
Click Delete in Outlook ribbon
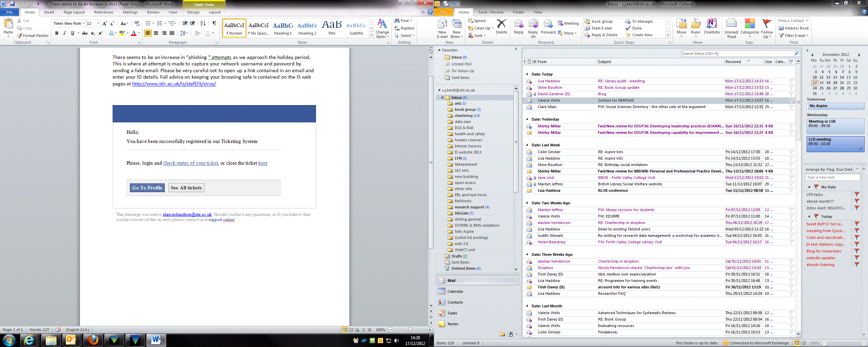tap(501, 26)
